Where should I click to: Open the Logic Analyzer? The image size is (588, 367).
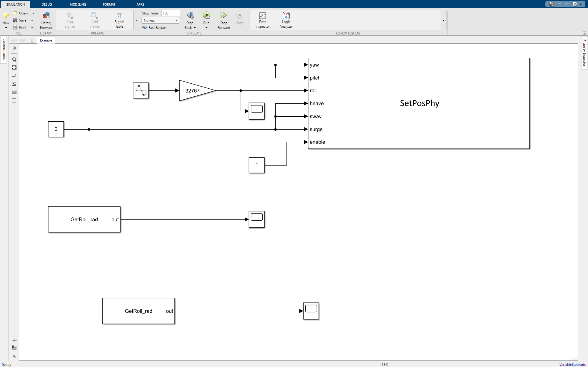coord(286,20)
